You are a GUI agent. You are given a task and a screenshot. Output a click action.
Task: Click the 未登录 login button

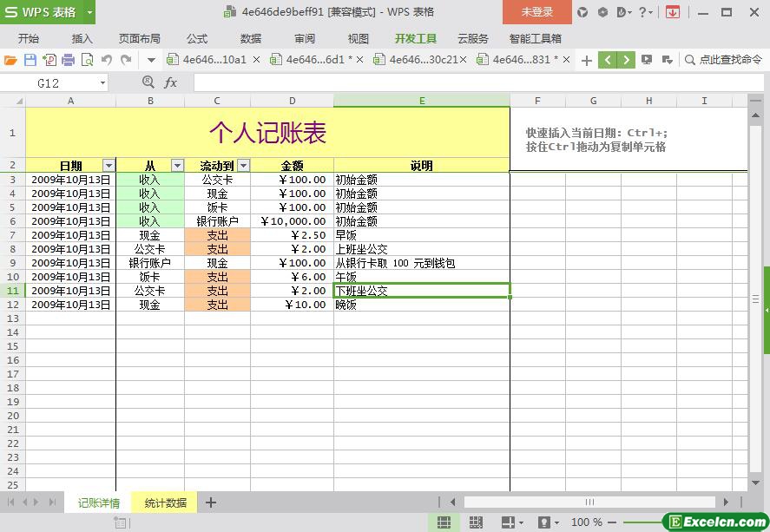pos(536,12)
